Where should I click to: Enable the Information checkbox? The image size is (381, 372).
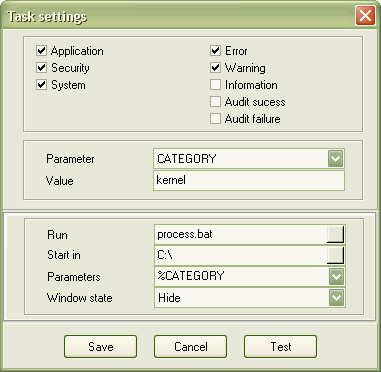tap(215, 85)
